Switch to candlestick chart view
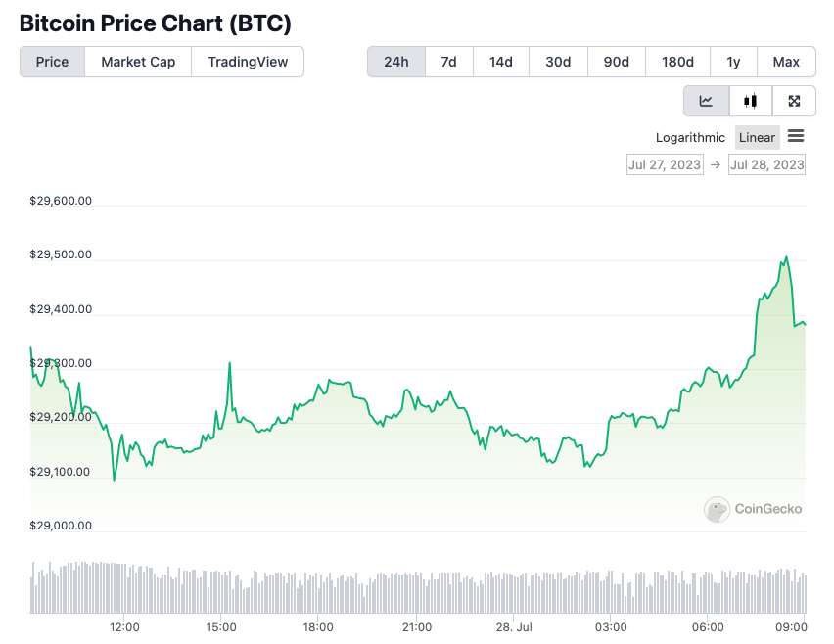Image resolution: width=834 pixels, height=644 pixels. 751,101
